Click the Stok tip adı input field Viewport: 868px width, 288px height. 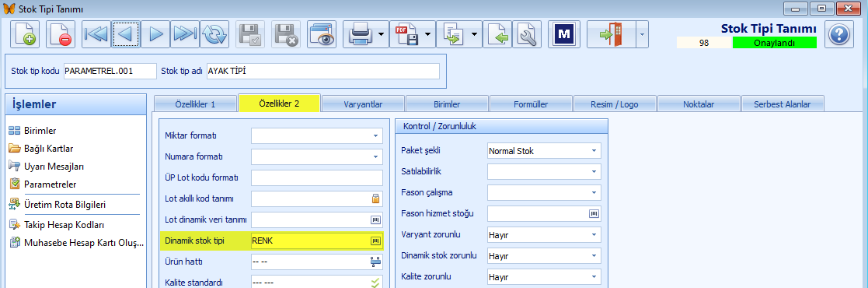pos(323,71)
